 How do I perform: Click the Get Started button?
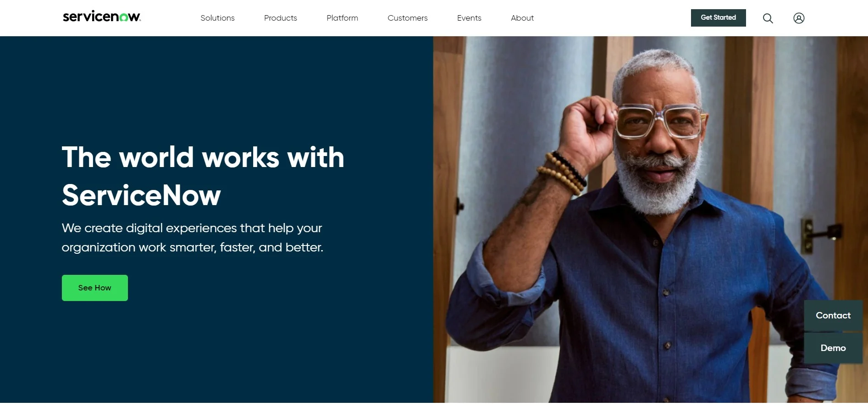pos(718,18)
